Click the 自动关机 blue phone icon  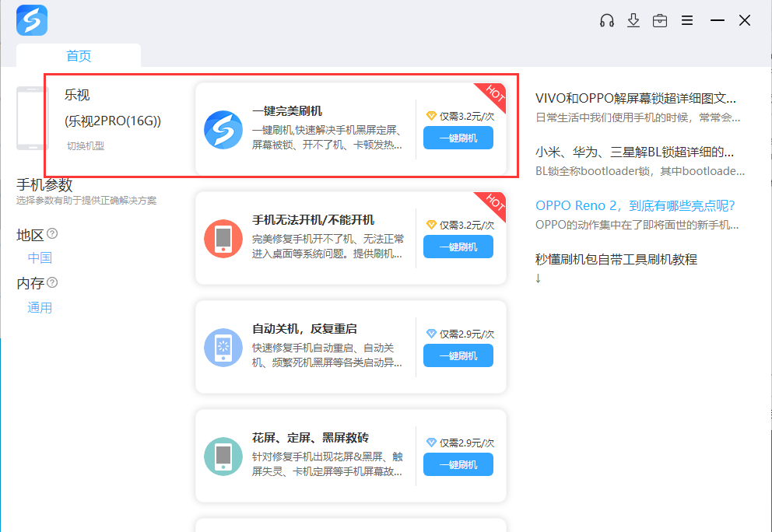[223, 348]
